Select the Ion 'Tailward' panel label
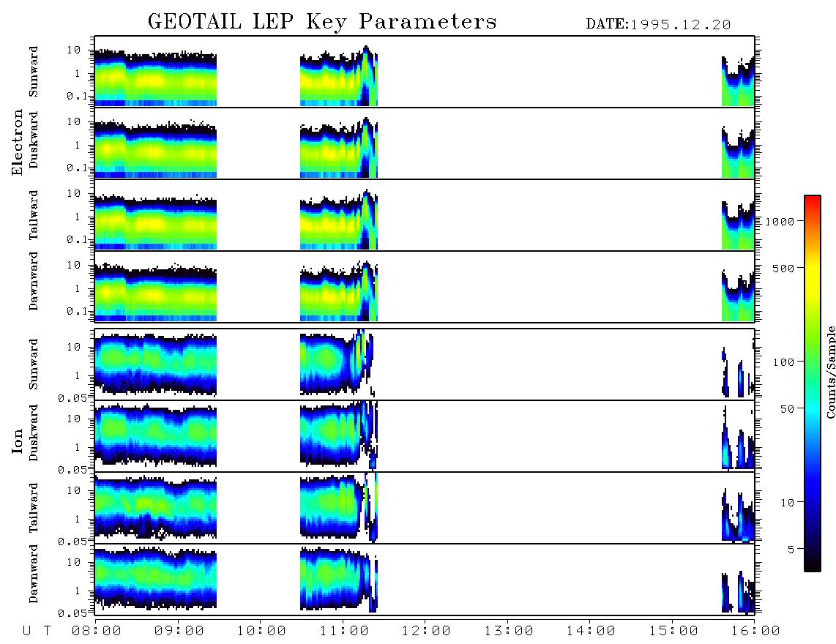Screen dimensions: 836x644 pyautogui.click(x=34, y=508)
